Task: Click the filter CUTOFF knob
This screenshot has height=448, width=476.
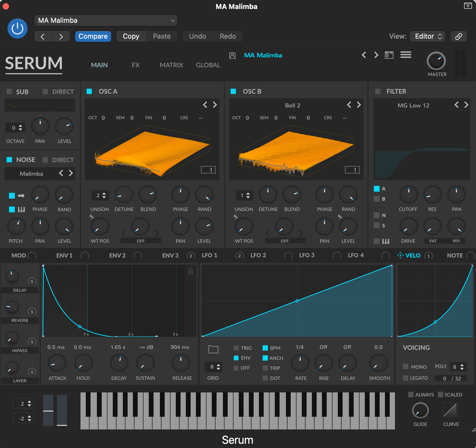Action: coord(408,195)
